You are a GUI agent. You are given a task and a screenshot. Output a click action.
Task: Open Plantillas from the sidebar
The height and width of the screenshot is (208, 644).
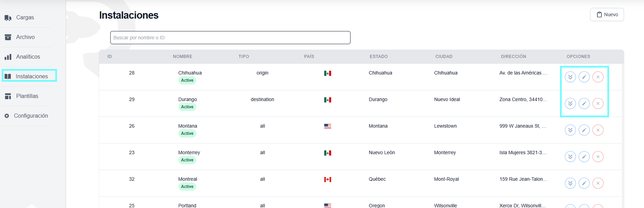pos(27,96)
